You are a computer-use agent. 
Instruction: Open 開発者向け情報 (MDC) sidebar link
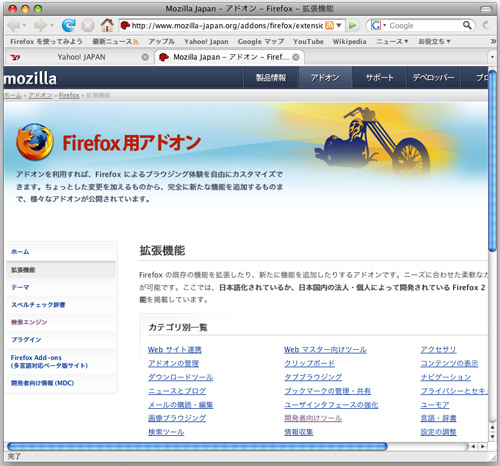pyautogui.click(x=42, y=383)
